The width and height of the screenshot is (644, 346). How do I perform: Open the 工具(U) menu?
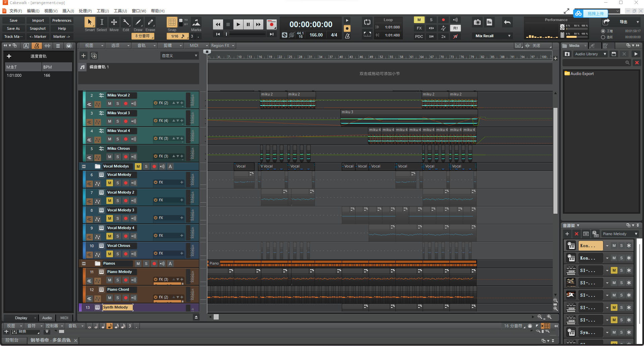point(120,11)
